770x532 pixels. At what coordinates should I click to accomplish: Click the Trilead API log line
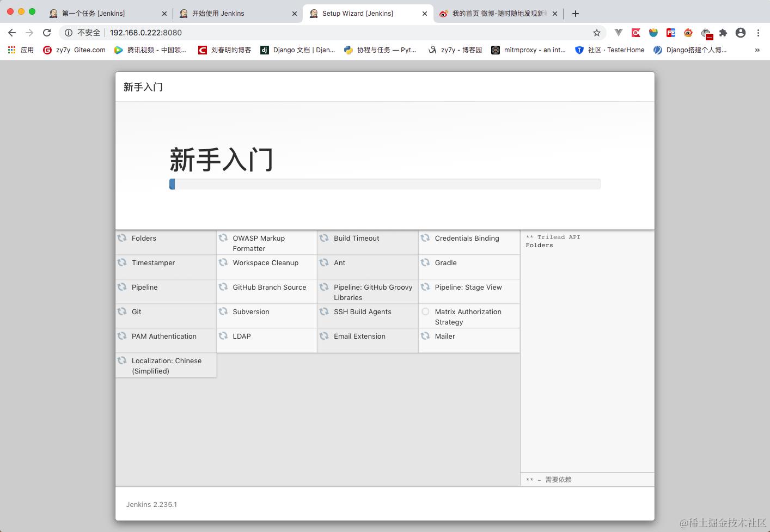(553, 237)
